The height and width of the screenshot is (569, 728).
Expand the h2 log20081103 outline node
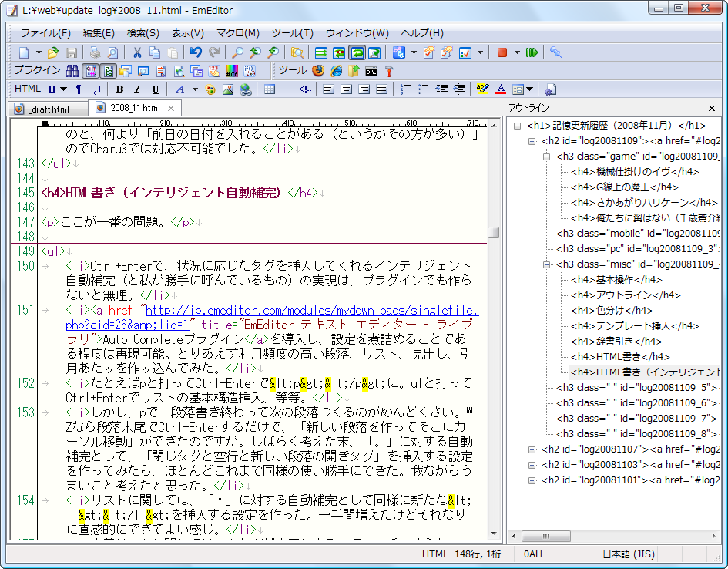(x=532, y=464)
